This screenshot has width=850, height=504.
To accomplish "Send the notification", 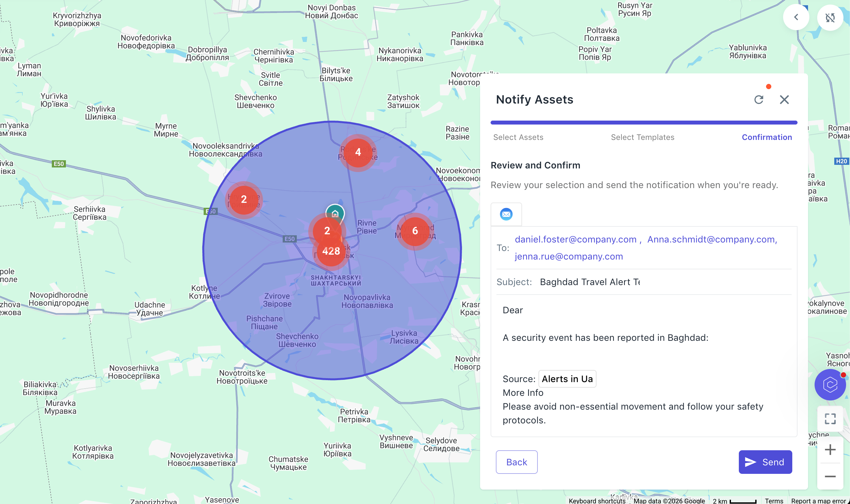I will tap(765, 462).
